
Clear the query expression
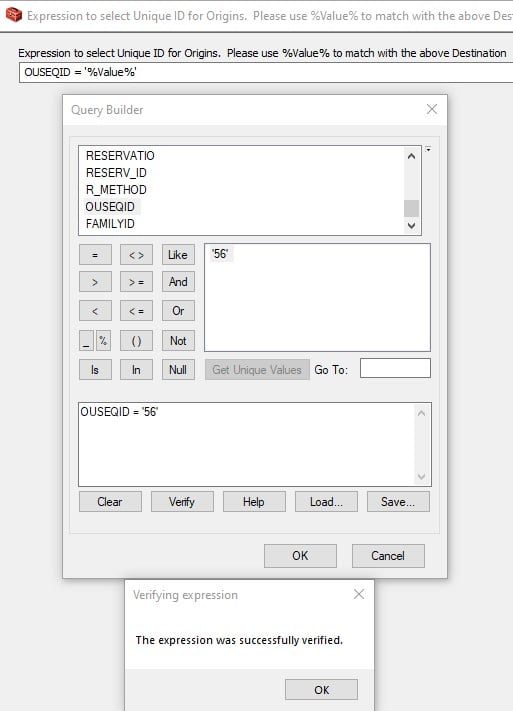click(x=110, y=502)
